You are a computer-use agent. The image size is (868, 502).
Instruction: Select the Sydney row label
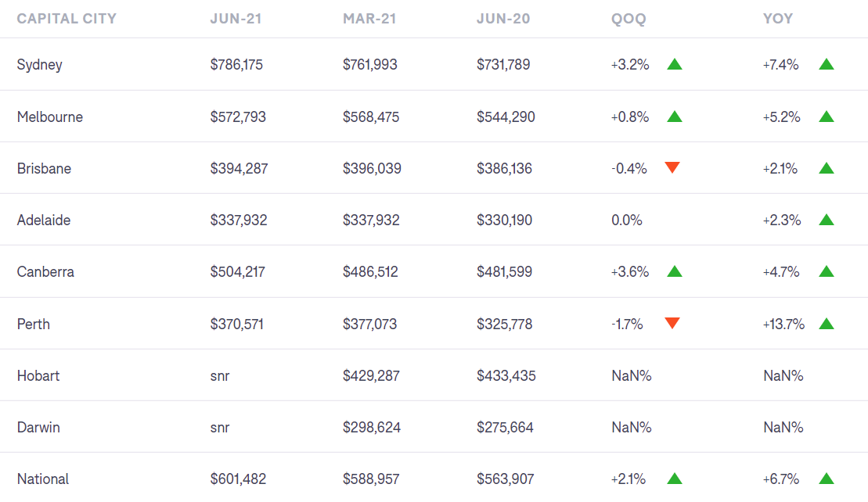point(40,65)
